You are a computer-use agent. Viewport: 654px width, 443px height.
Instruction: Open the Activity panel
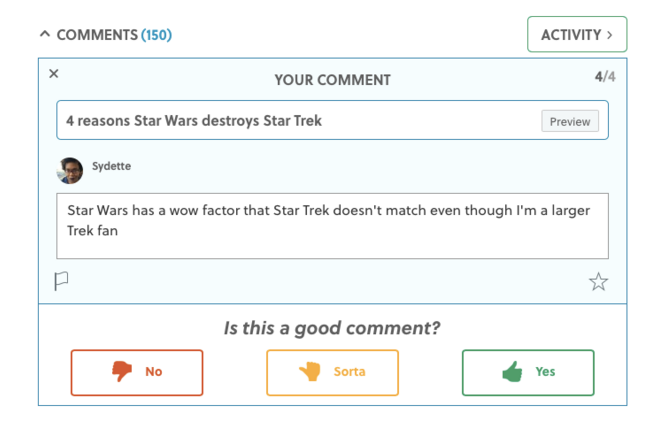tap(576, 35)
